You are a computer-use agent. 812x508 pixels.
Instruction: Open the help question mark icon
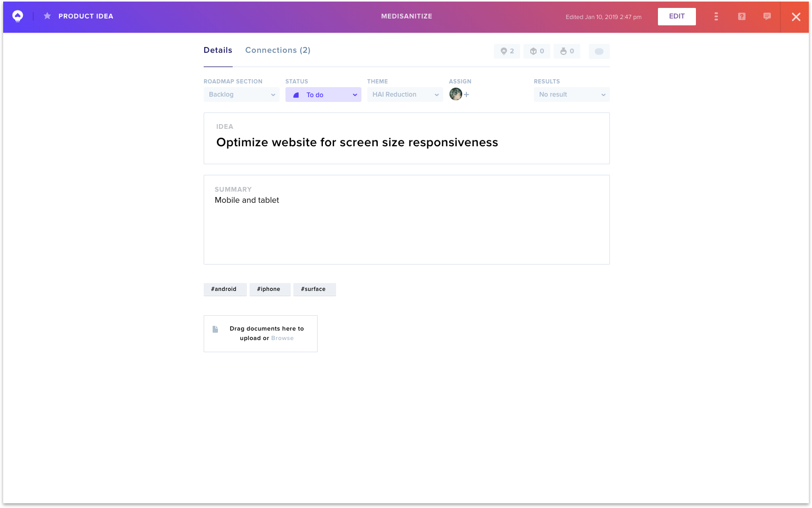pyautogui.click(x=742, y=16)
